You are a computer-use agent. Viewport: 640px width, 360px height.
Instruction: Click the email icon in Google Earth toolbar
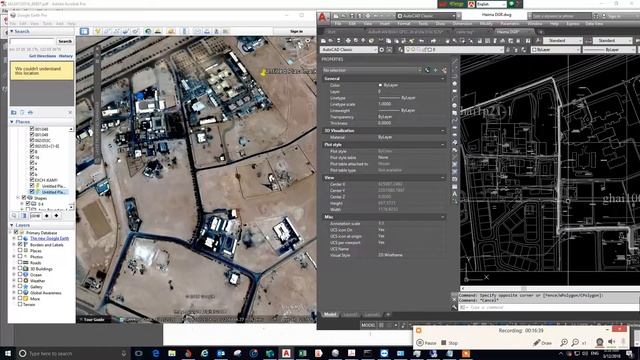pyautogui.click(x=197, y=31)
